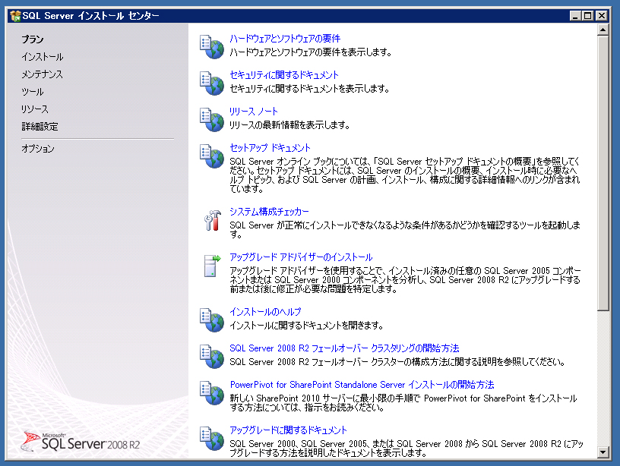Click the scrollbar up arrow
This screenshot has width=620, height=466.
(x=603, y=30)
